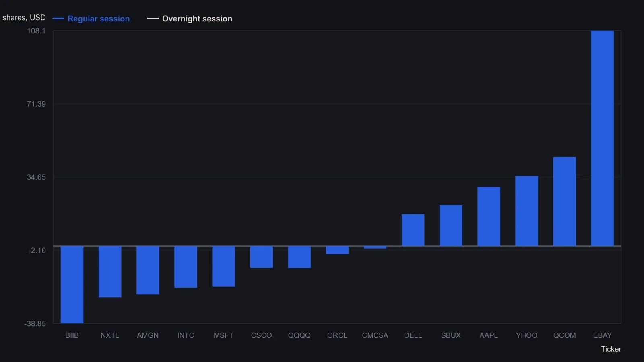Viewport: 644px width, 362px height.
Task: Click the -38.85 y-axis value
Action: click(x=35, y=324)
